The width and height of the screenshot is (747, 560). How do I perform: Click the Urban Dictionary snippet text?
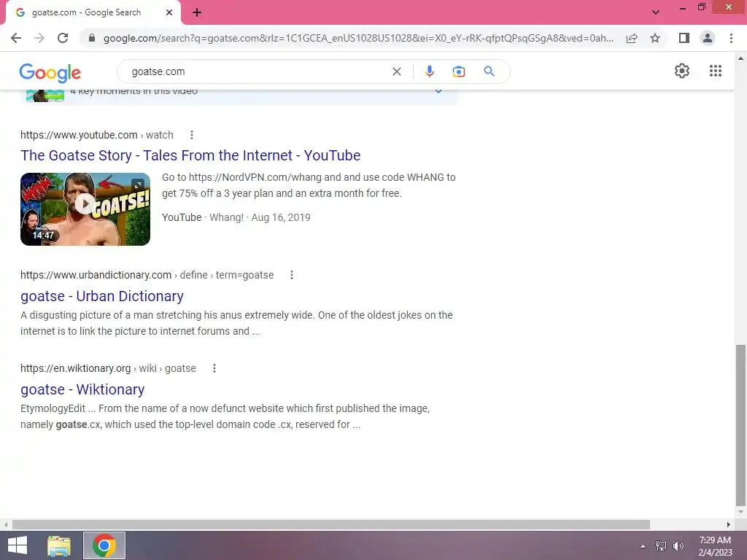pyautogui.click(x=236, y=323)
